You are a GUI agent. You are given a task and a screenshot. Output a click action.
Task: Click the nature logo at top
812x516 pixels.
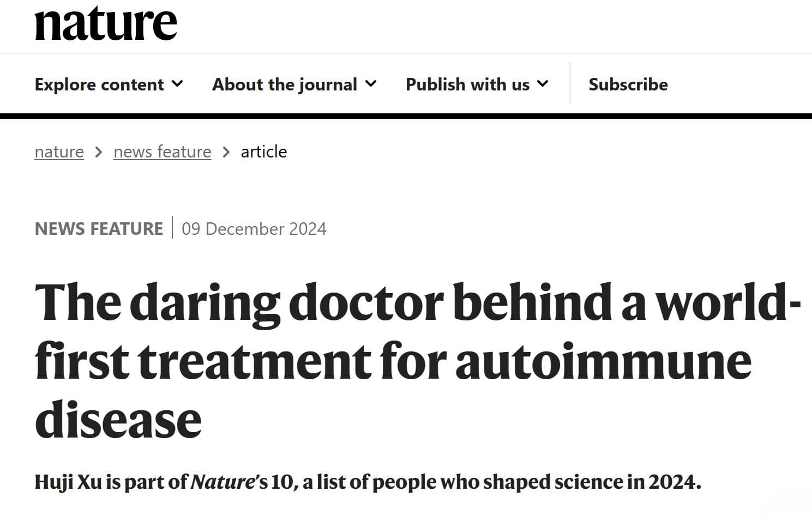[106, 23]
